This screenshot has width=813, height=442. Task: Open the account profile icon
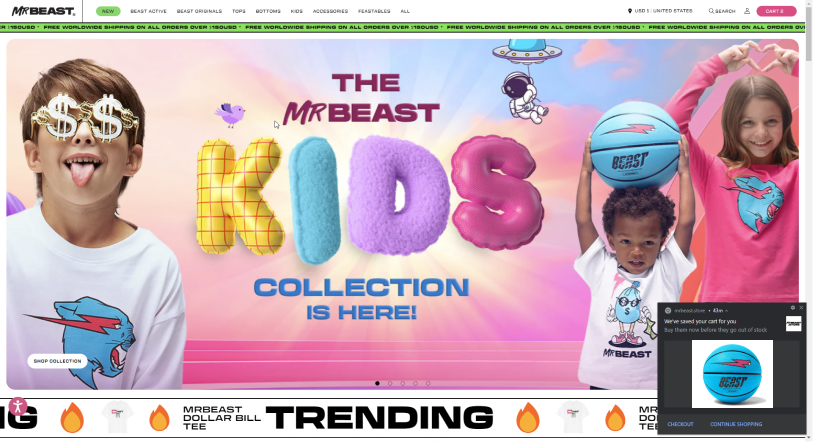pos(747,11)
